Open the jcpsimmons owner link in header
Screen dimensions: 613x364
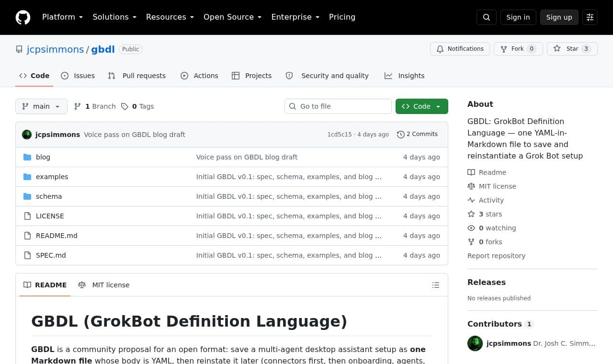click(55, 49)
